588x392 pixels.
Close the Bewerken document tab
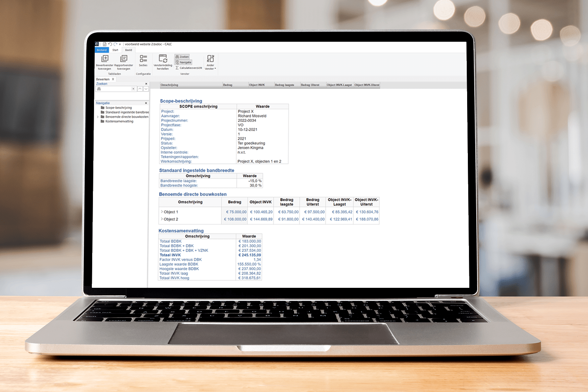point(113,79)
